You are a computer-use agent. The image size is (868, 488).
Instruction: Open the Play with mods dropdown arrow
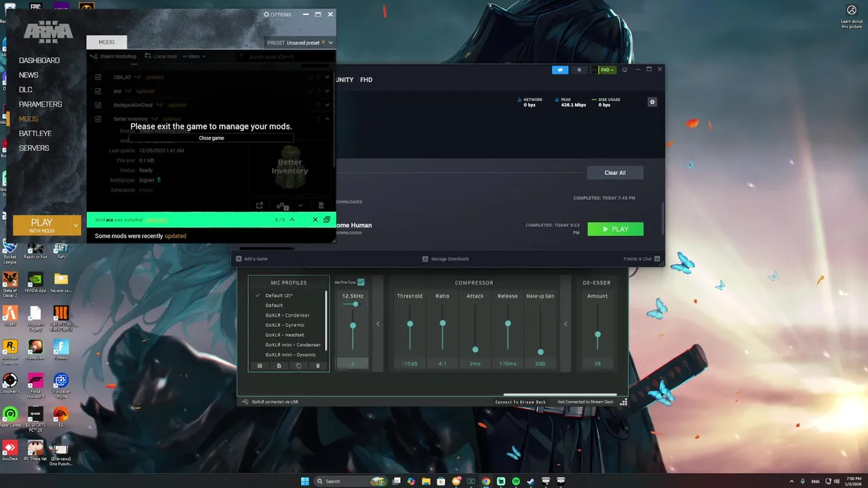click(75, 225)
